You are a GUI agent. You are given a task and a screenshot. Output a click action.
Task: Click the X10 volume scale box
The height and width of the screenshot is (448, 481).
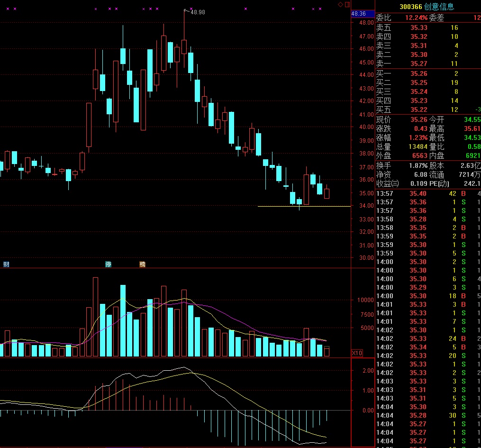pyautogui.click(x=356, y=353)
